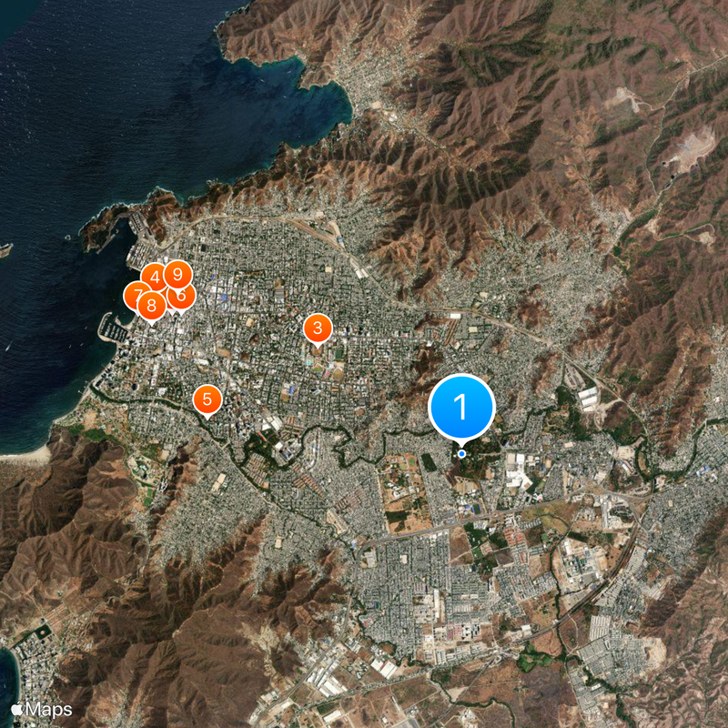Viewport: 728px width, 728px height.
Task: View details for search result 3
Action: coord(318,328)
